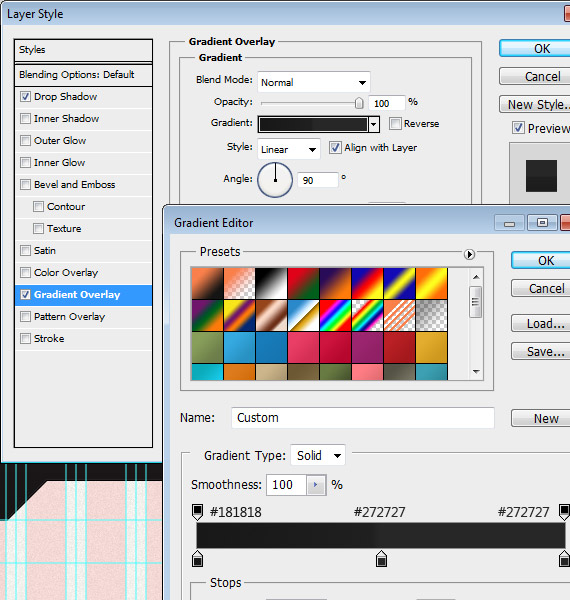This screenshot has width=570, height=600.
Task: Select the purple preset swatch
Action: [x=367, y=347]
